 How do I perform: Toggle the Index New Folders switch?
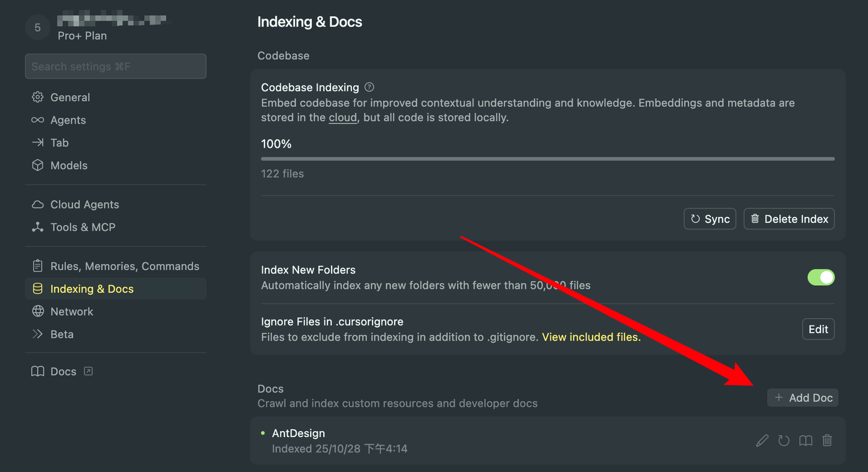click(x=820, y=277)
